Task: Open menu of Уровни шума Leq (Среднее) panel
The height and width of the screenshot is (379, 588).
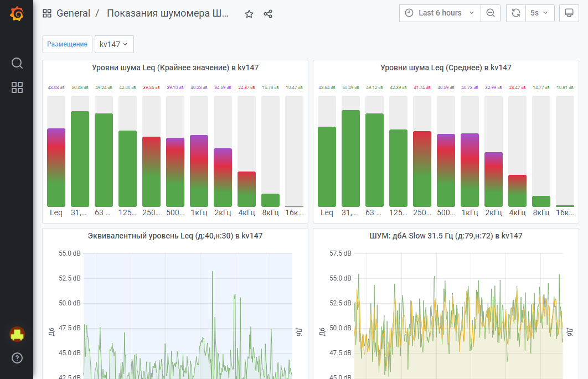Action: click(x=446, y=68)
